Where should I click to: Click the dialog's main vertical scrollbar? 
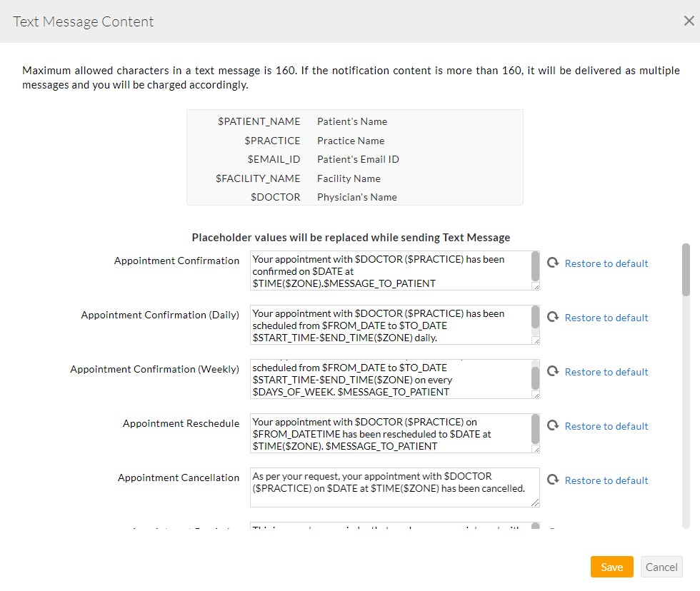[x=686, y=270]
